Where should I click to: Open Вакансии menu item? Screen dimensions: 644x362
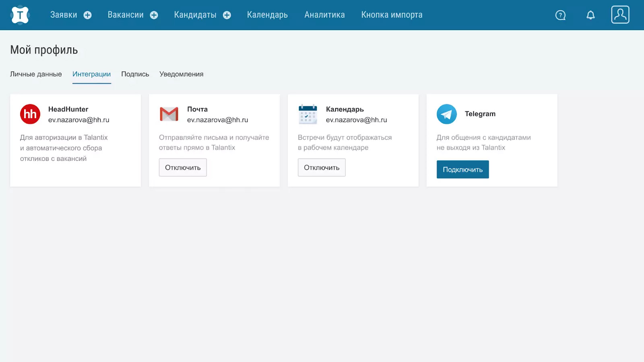126,15
